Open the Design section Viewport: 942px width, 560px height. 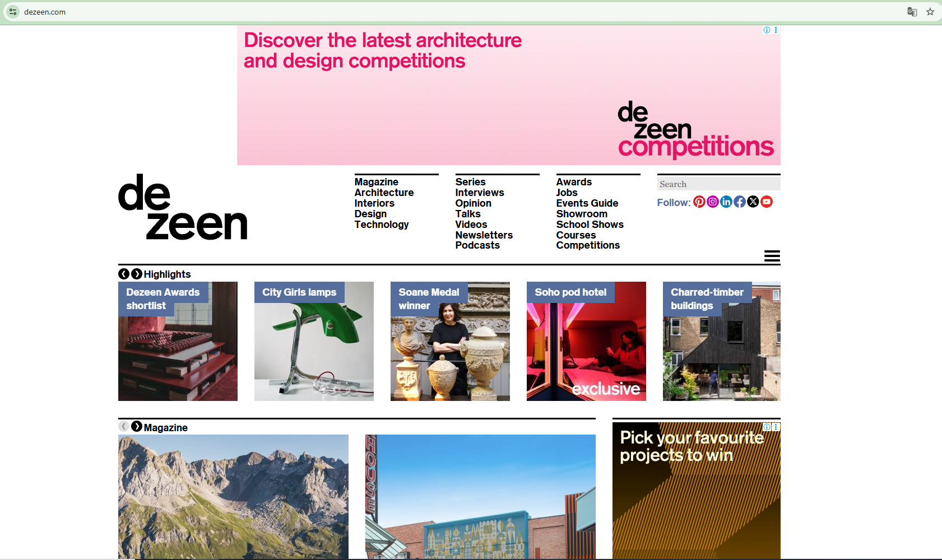tap(370, 214)
